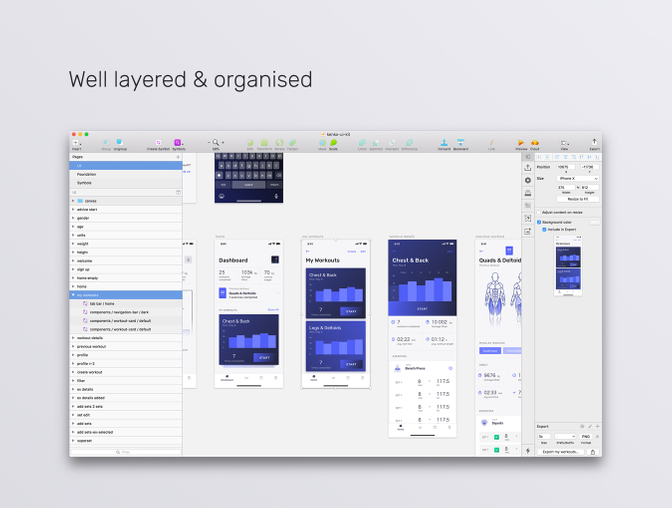The height and width of the screenshot is (508, 672).
Task: Click the Resize to Fit button
Action: point(578,199)
